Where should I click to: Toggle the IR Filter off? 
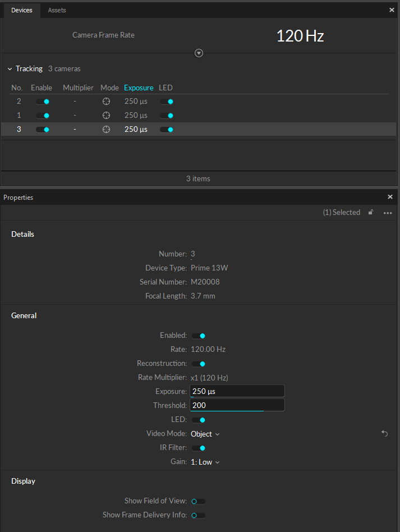pos(199,447)
